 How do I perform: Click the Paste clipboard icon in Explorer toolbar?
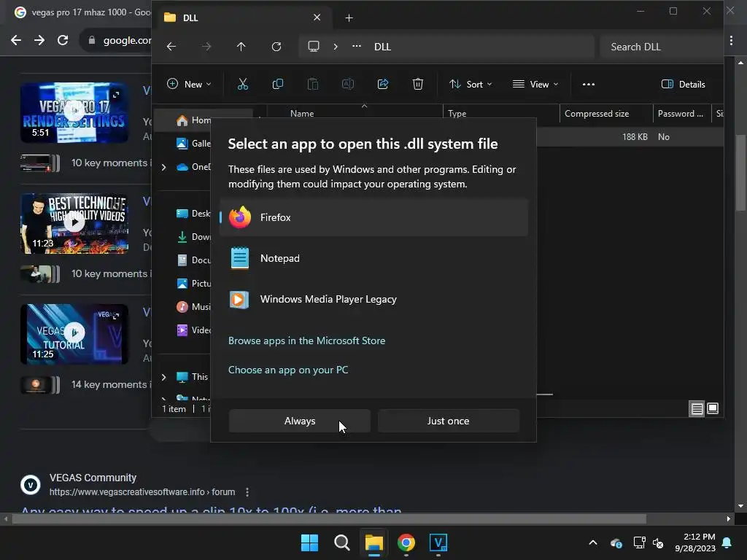click(313, 85)
